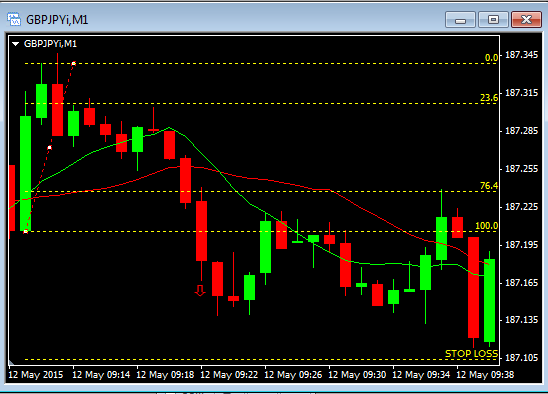
Task: Click the 12 May 09:22 time axis label
Action: [x=229, y=375]
